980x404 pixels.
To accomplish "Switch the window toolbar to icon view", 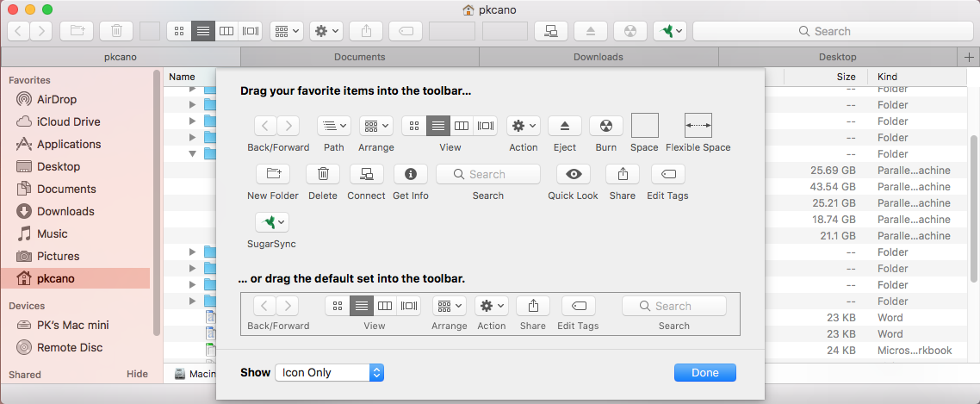I will coord(179,31).
